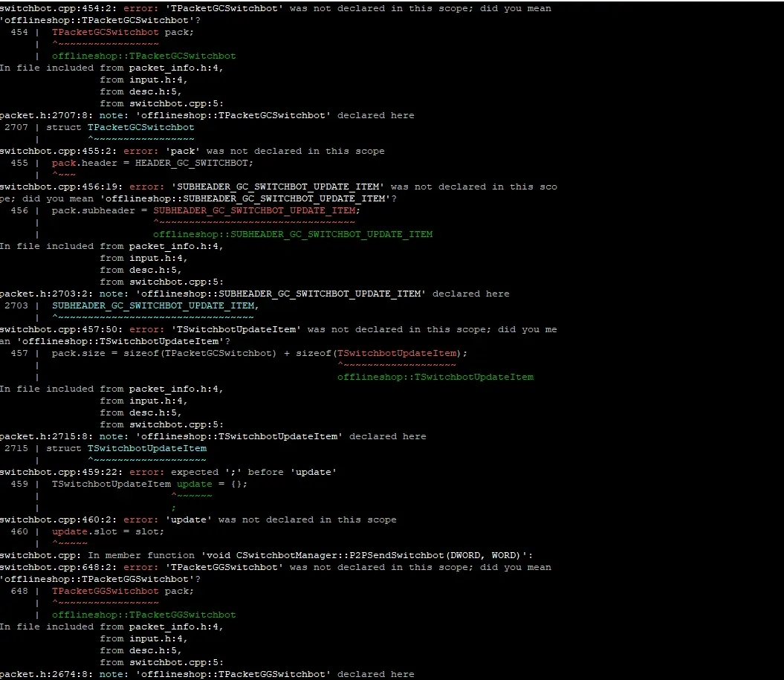Click the packet.h:2703:2 note location
The width and height of the screenshot is (784, 680).
pyautogui.click(x=47, y=294)
